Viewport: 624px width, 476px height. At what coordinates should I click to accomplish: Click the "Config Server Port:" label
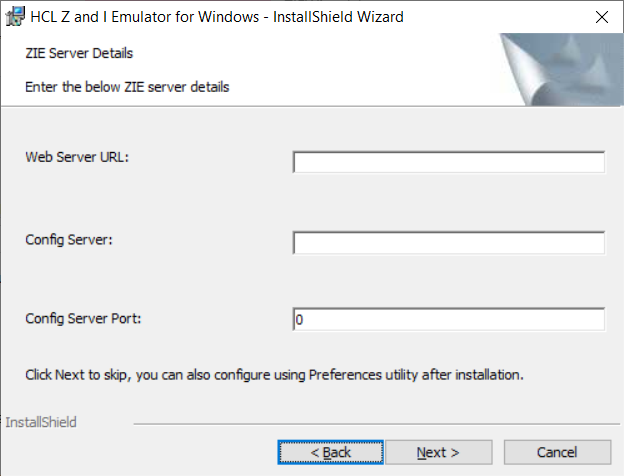[84, 319]
